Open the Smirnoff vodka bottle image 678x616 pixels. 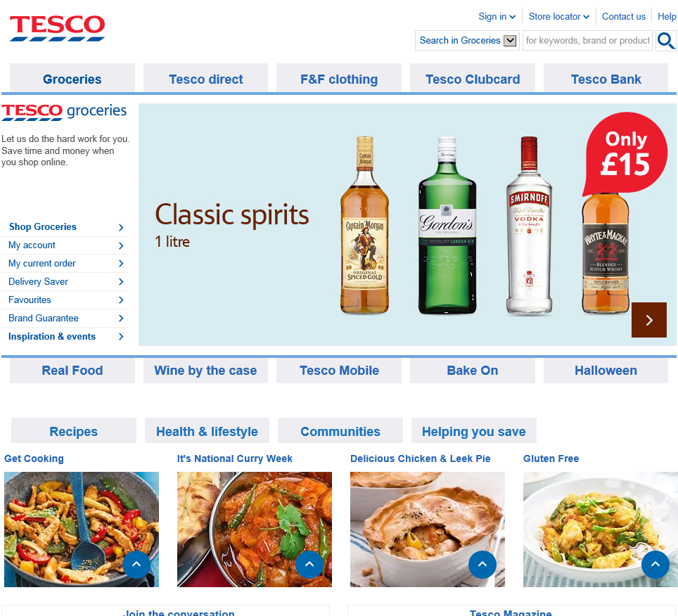point(529,225)
